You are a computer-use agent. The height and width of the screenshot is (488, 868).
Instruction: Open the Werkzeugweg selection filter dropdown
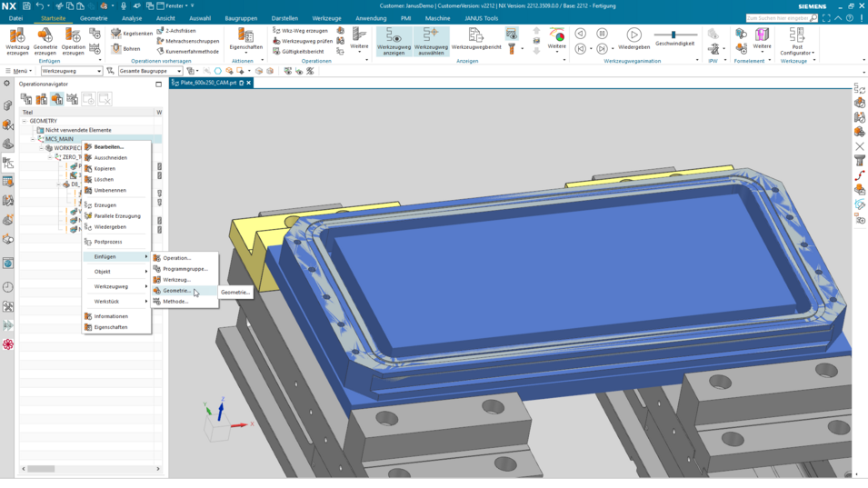tap(72, 71)
